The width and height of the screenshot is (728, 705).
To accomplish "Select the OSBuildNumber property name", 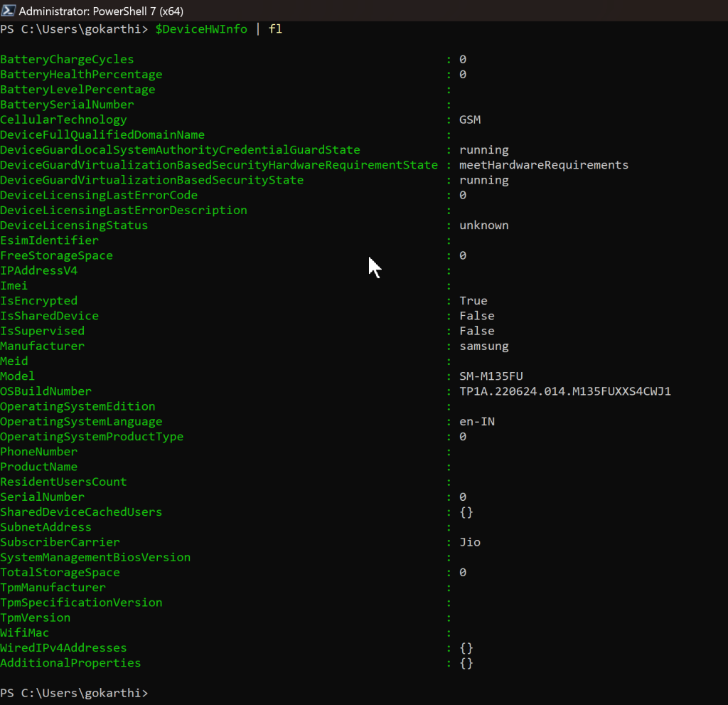I will click(46, 391).
